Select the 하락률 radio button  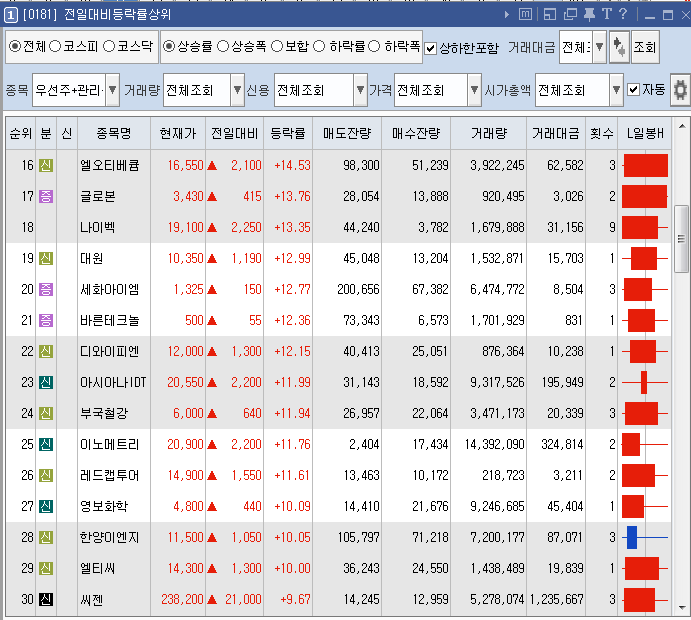(319, 46)
